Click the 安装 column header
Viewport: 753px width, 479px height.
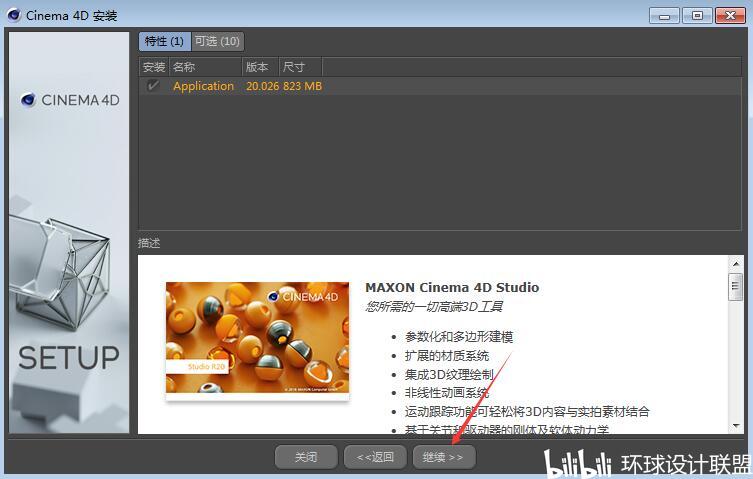pos(154,67)
